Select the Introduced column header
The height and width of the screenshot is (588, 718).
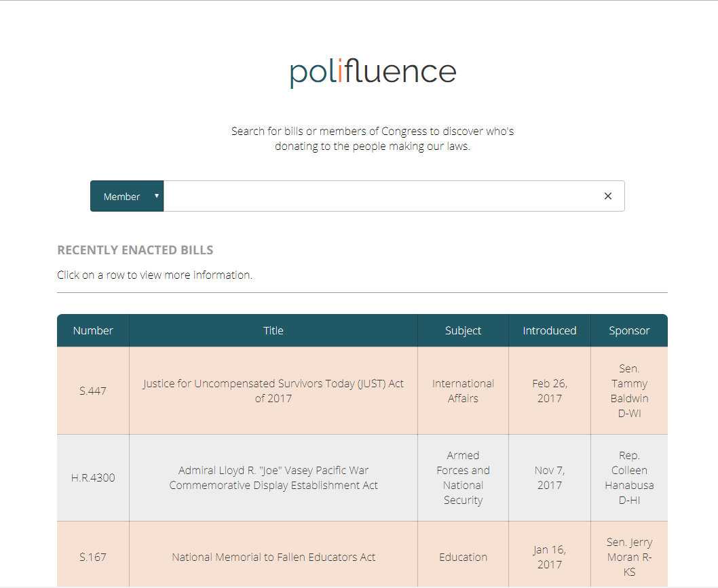click(x=550, y=330)
